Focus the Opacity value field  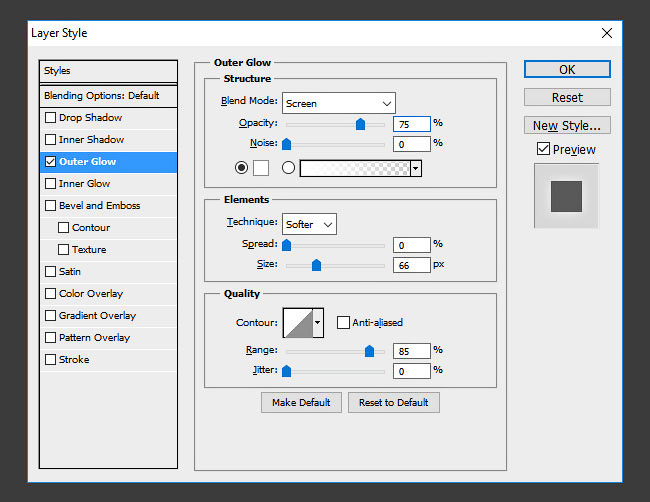tap(412, 124)
